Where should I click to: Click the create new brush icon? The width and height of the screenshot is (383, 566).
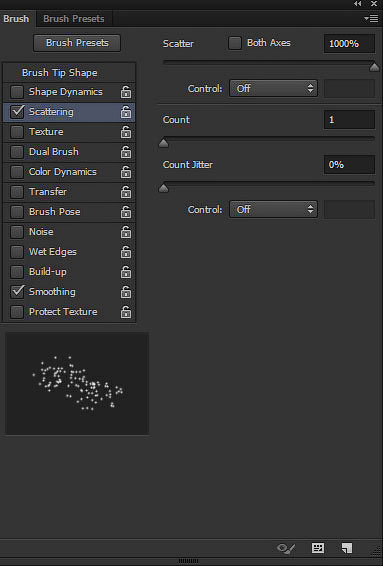tap(347, 548)
